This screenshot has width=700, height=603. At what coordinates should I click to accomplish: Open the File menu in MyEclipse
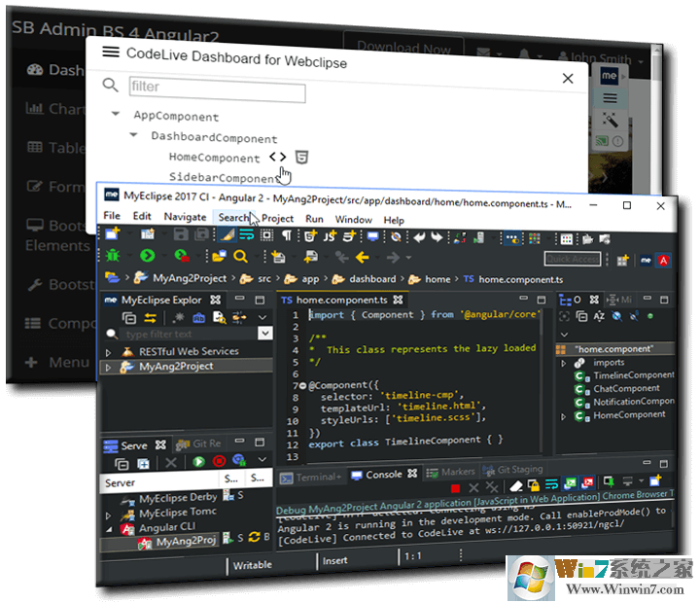112,215
